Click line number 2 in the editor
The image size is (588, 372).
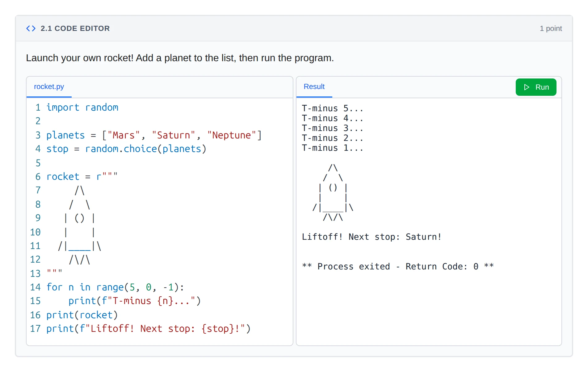(38, 121)
